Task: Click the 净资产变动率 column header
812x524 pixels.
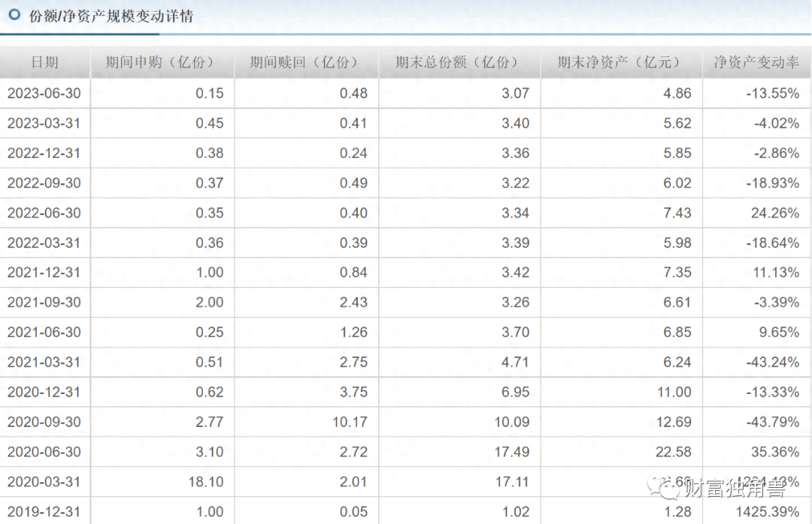Action: (x=756, y=62)
